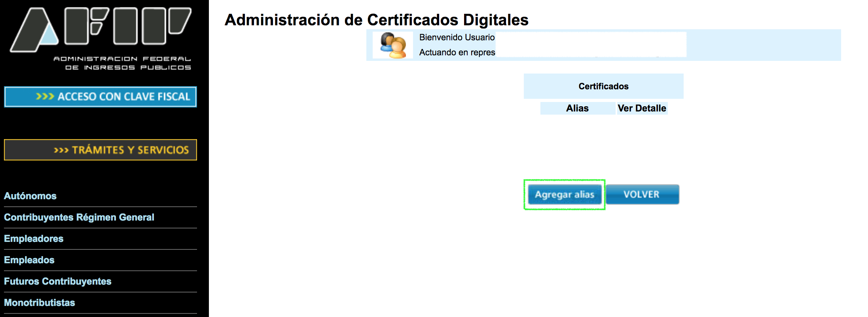Open Trámites y Servicios banner
This screenshot has width=868, height=317.
pos(100,150)
